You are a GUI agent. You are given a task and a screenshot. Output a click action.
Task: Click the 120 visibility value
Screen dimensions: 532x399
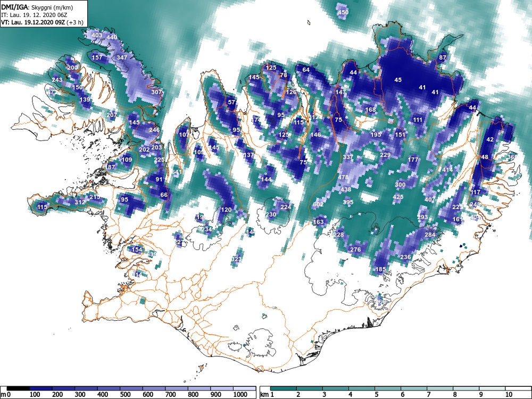click(x=226, y=210)
